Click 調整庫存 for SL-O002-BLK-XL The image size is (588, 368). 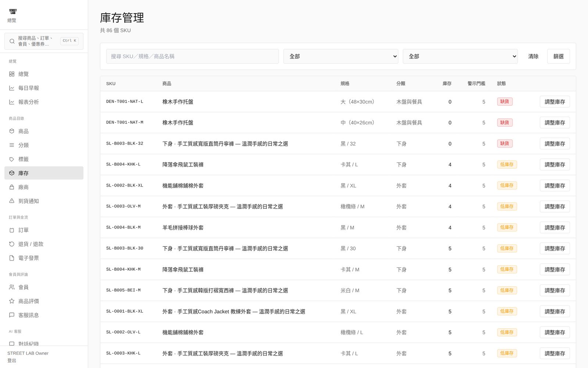coord(555,185)
